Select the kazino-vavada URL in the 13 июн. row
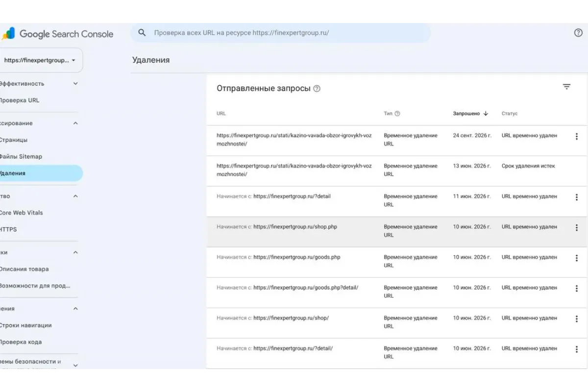Screen dimensions: 588x392 (x=294, y=170)
